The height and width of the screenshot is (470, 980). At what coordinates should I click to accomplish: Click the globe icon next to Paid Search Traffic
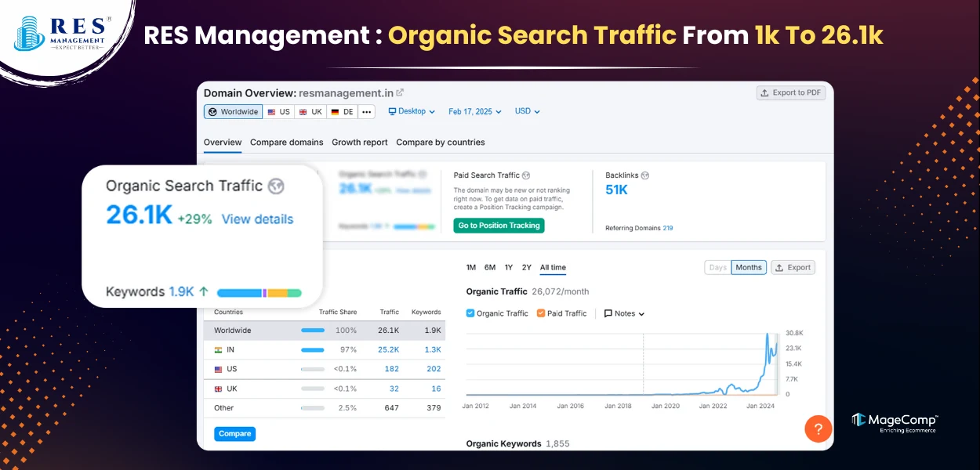pyautogui.click(x=526, y=175)
